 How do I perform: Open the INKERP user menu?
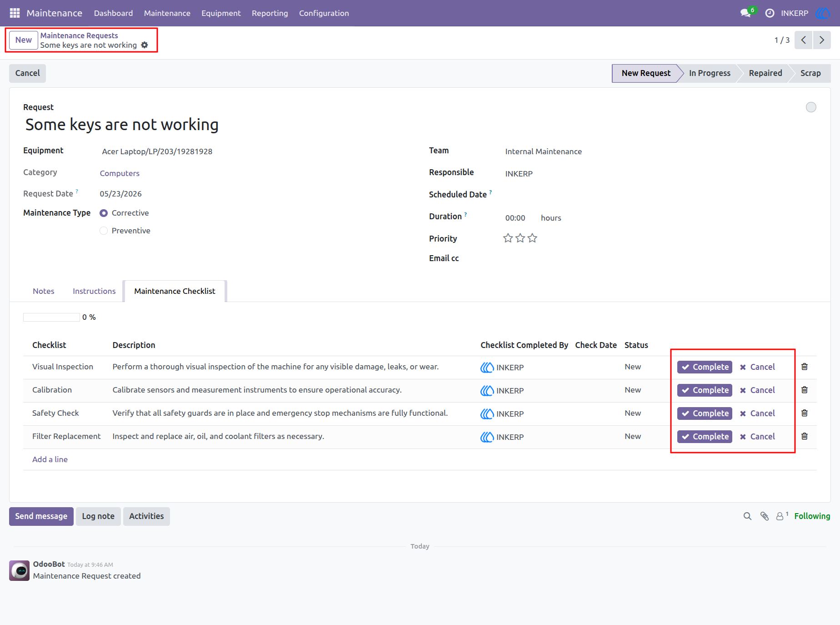[805, 13]
